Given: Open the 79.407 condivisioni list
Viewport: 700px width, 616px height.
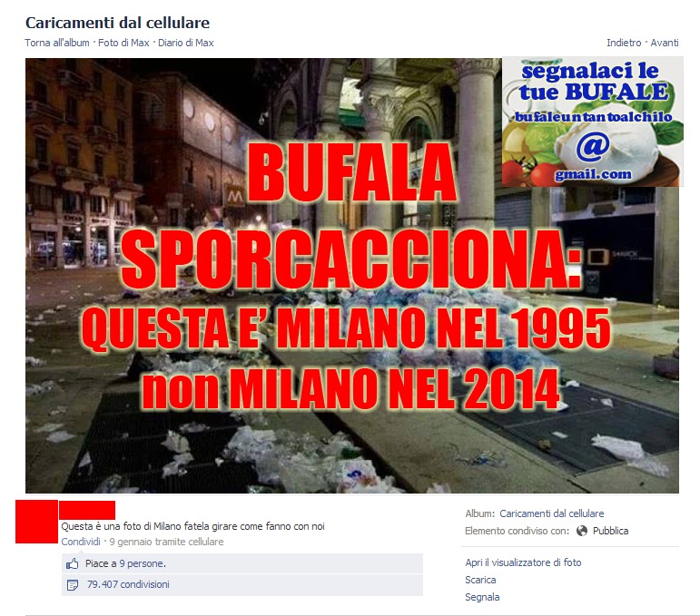Looking at the screenshot, I should click(x=128, y=584).
